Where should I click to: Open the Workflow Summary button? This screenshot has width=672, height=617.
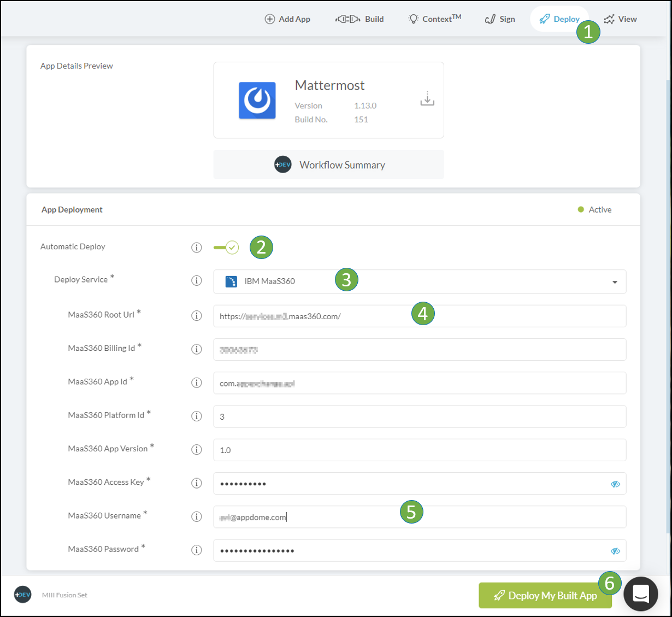(329, 164)
